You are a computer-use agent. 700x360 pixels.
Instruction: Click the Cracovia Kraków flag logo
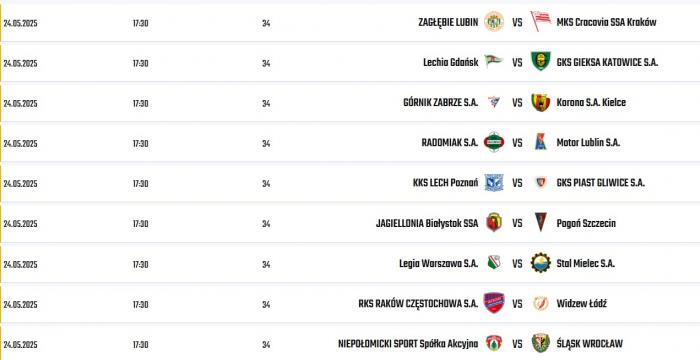[x=540, y=21]
